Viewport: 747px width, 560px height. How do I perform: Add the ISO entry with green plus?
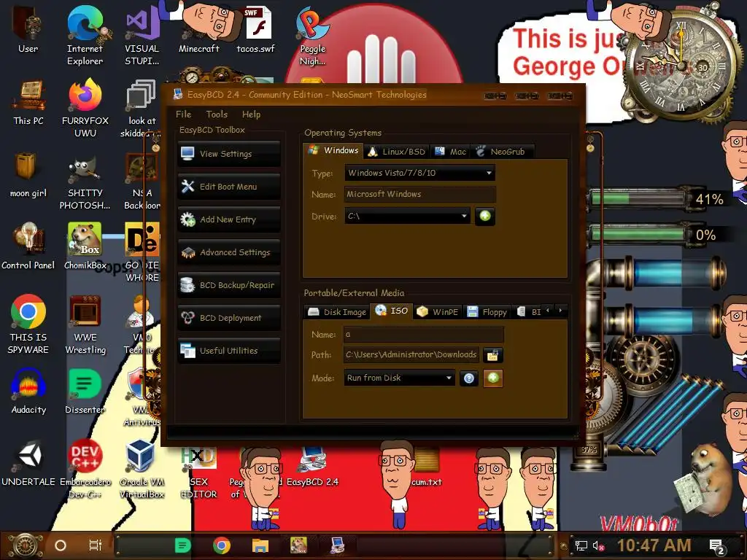[x=493, y=378]
